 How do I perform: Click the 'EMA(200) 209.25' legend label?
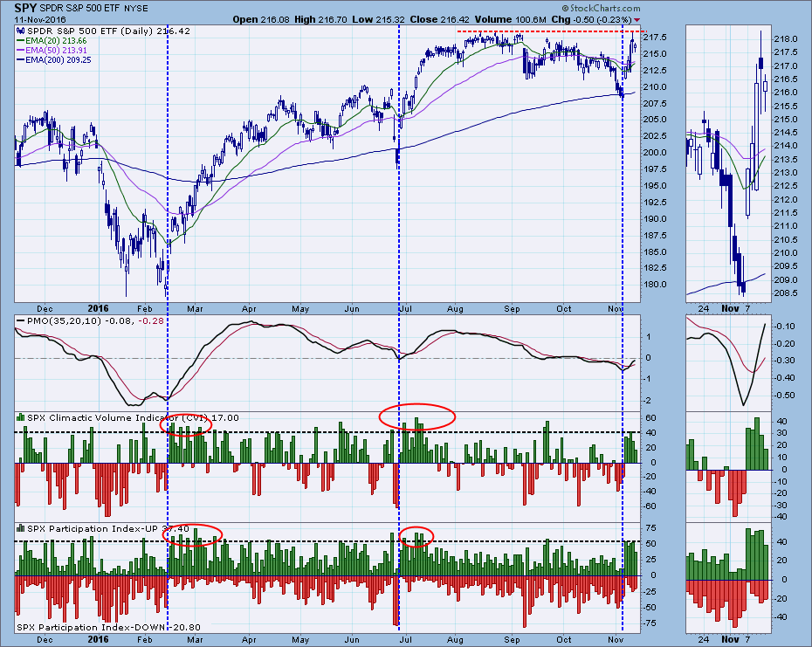58,60
